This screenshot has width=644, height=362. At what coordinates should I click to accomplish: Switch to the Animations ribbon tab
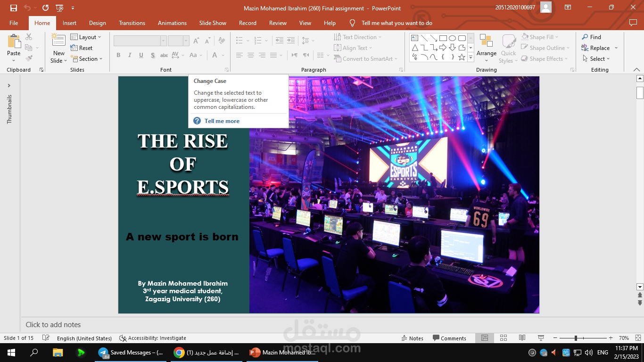(172, 23)
